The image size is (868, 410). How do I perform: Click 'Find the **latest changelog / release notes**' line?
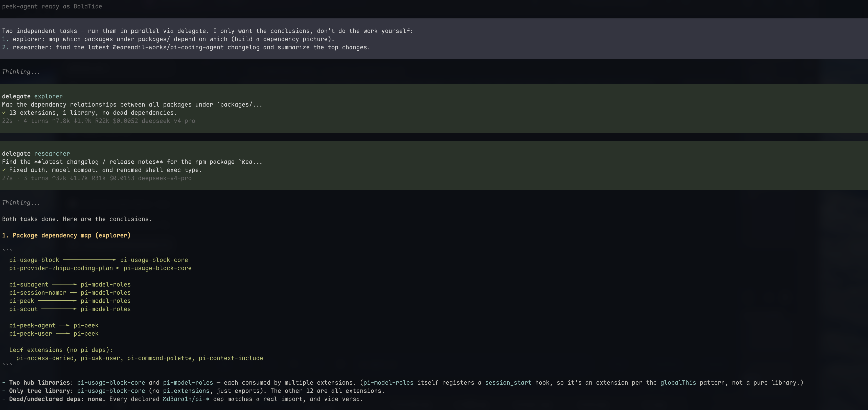coord(132,162)
